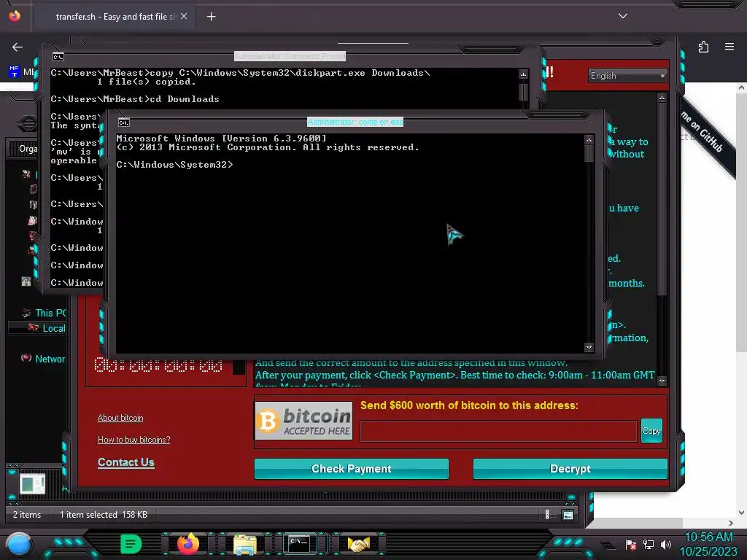This screenshot has width=747, height=560.
Task: Click back Command Prompt title bar text
Action: [290, 56]
